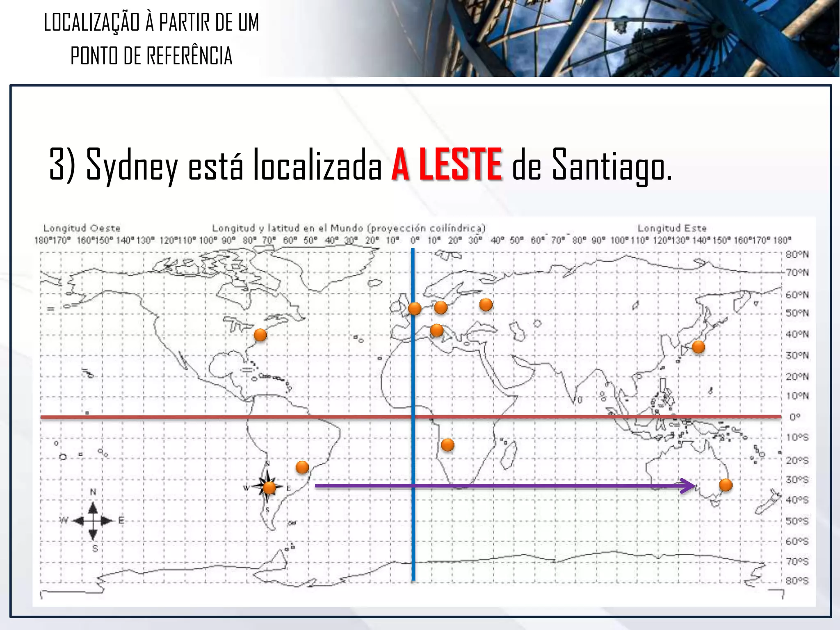Click the '50°S' latitude label

pos(797,521)
